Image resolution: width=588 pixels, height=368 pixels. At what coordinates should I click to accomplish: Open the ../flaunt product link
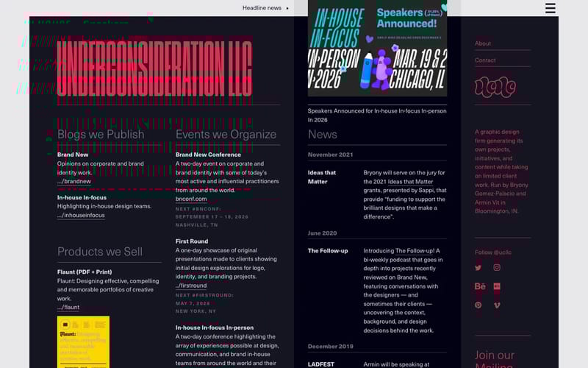(x=68, y=307)
